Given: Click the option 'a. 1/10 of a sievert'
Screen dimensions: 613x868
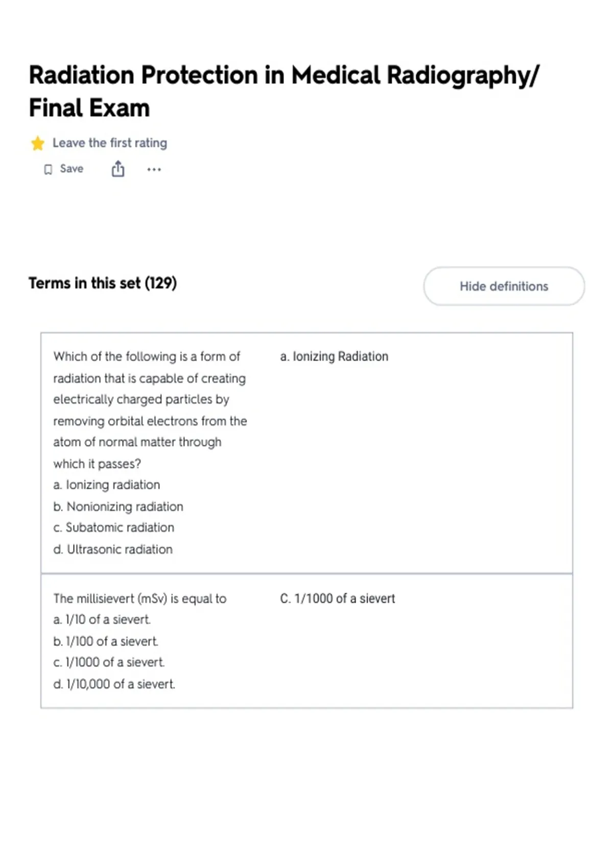Looking at the screenshot, I should coord(102,620).
